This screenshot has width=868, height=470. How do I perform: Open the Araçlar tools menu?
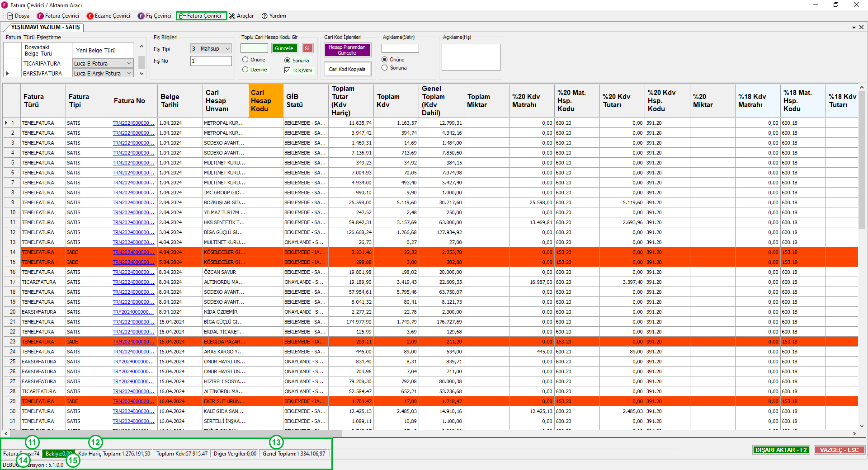tap(241, 16)
